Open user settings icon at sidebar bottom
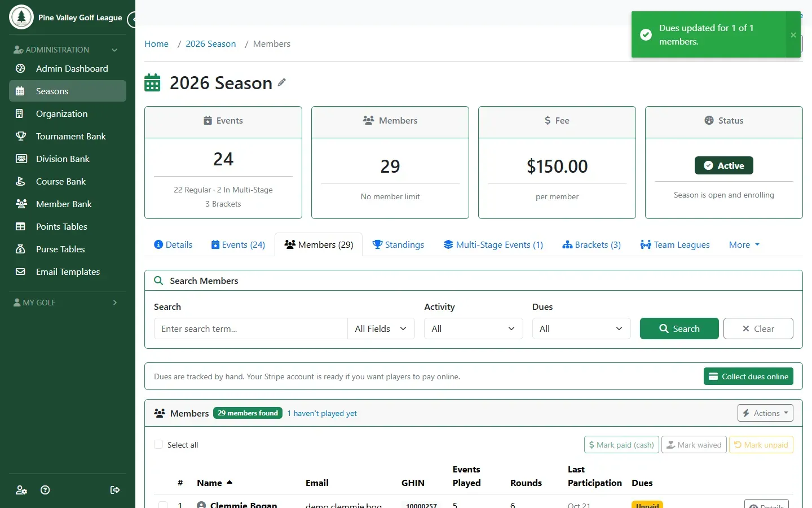Screen dimensions: 812x508 [21, 490]
